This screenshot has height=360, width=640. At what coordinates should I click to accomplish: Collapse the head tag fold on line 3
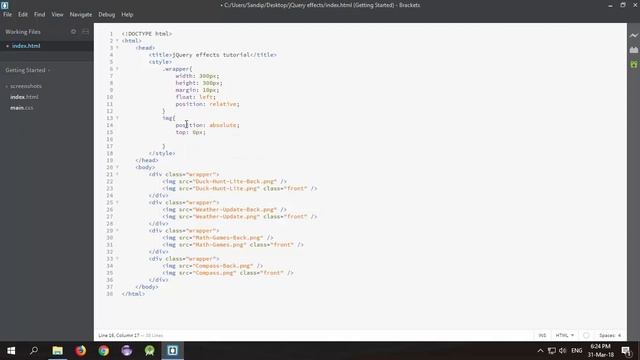click(117, 48)
